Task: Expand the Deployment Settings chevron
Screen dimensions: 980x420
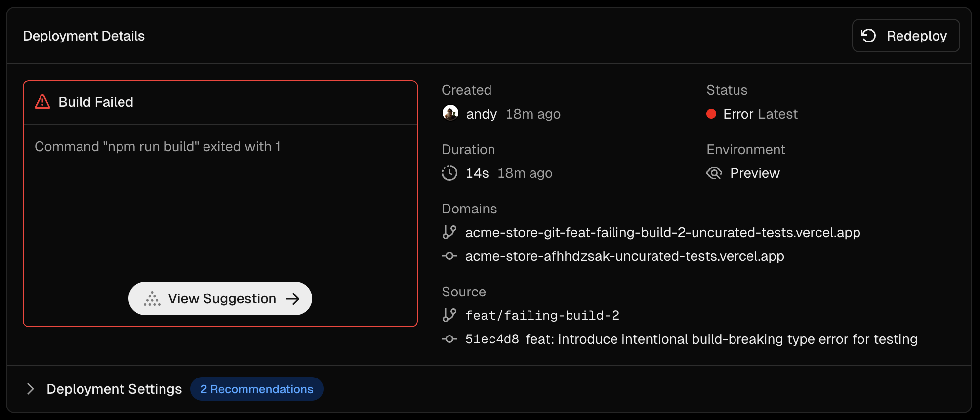Action: click(31, 389)
